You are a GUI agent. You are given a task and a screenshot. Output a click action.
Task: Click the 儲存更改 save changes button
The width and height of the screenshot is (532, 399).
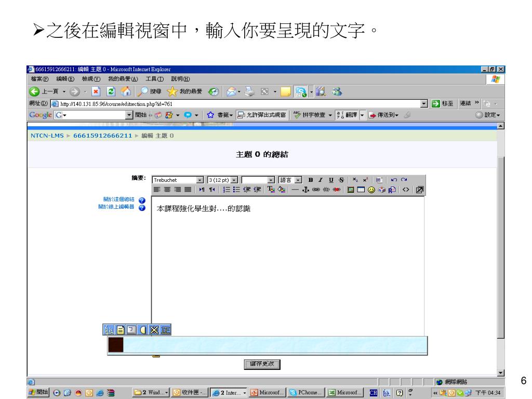click(x=262, y=364)
